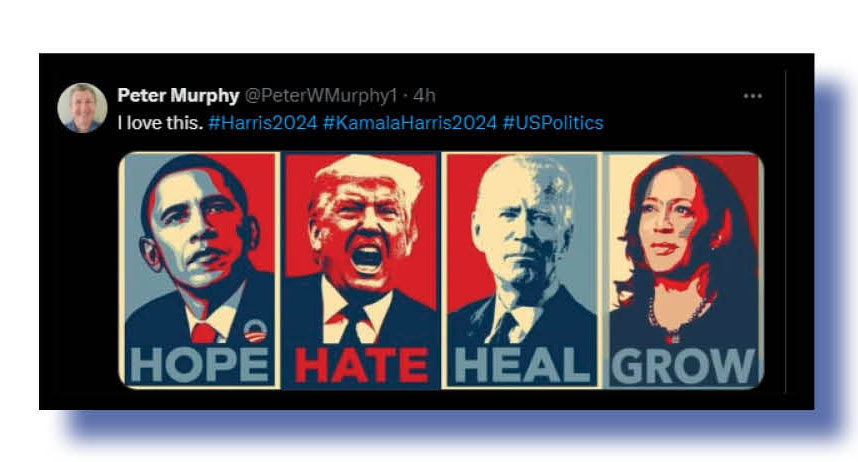Open the #KamalaHarris2024 hashtag
858x462 pixels.
point(409,122)
